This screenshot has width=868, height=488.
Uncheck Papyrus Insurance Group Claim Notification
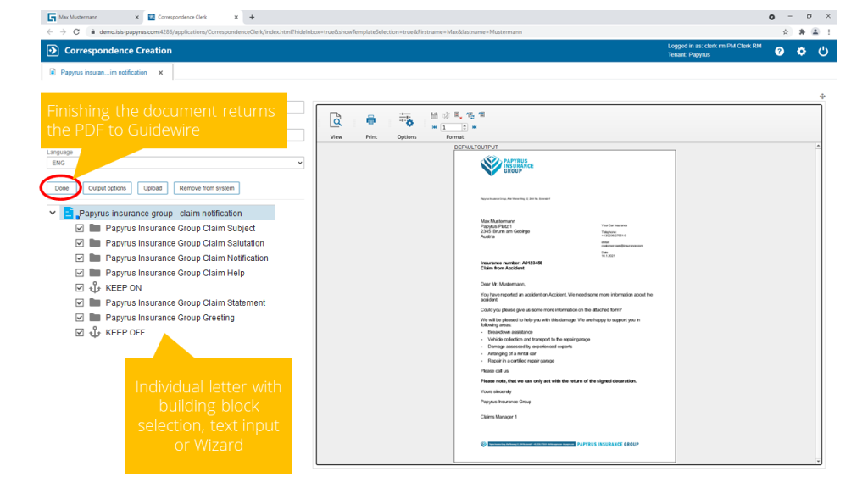point(80,258)
